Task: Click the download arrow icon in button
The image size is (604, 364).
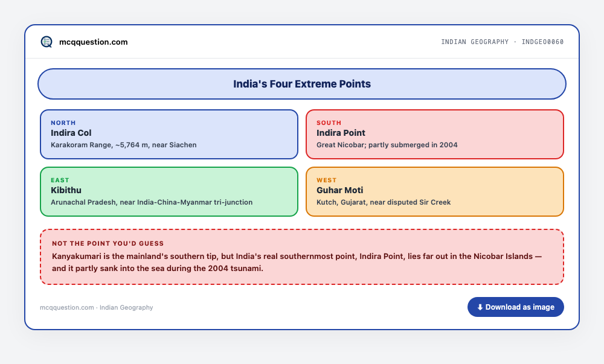Action: [480, 307]
